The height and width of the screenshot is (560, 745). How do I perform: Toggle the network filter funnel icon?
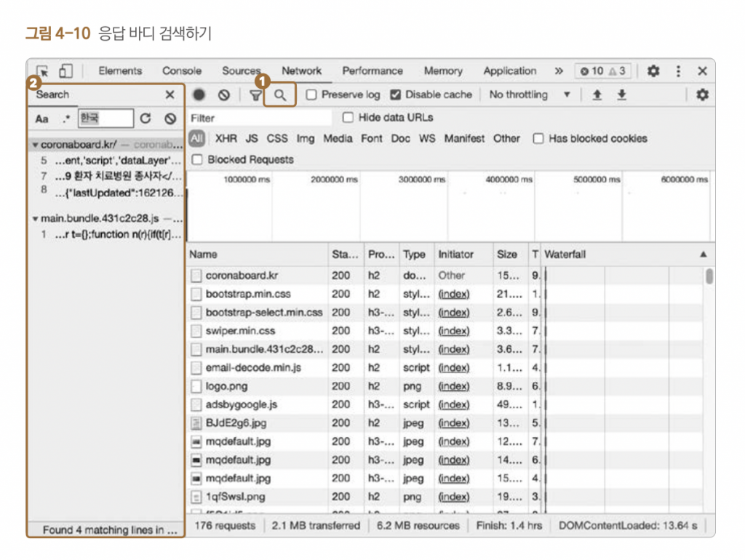tap(255, 95)
